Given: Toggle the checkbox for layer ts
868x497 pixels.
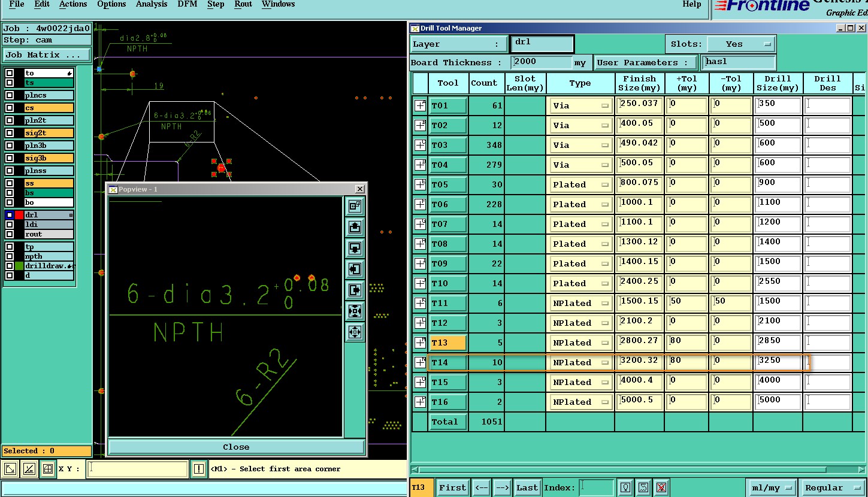Looking at the screenshot, I should point(10,83).
